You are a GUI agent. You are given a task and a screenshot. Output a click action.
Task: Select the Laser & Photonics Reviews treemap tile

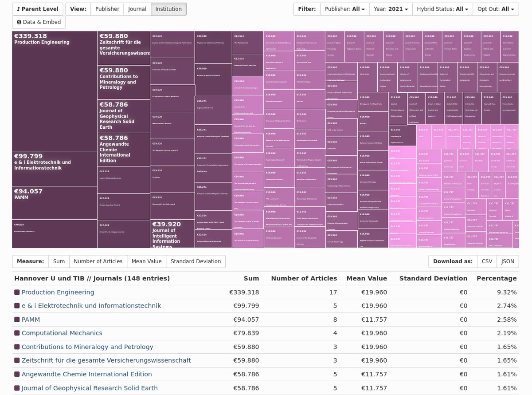pos(124,180)
